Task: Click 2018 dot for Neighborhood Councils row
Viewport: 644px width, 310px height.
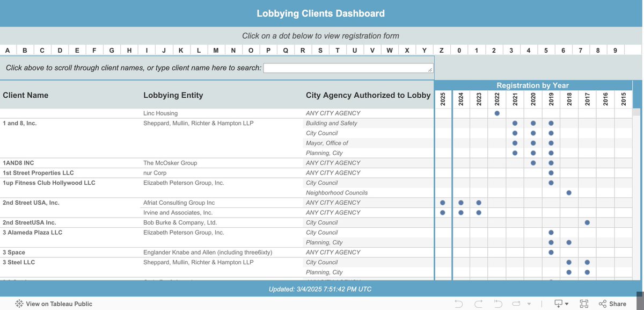Action: pyautogui.click(x=569, y=192)
